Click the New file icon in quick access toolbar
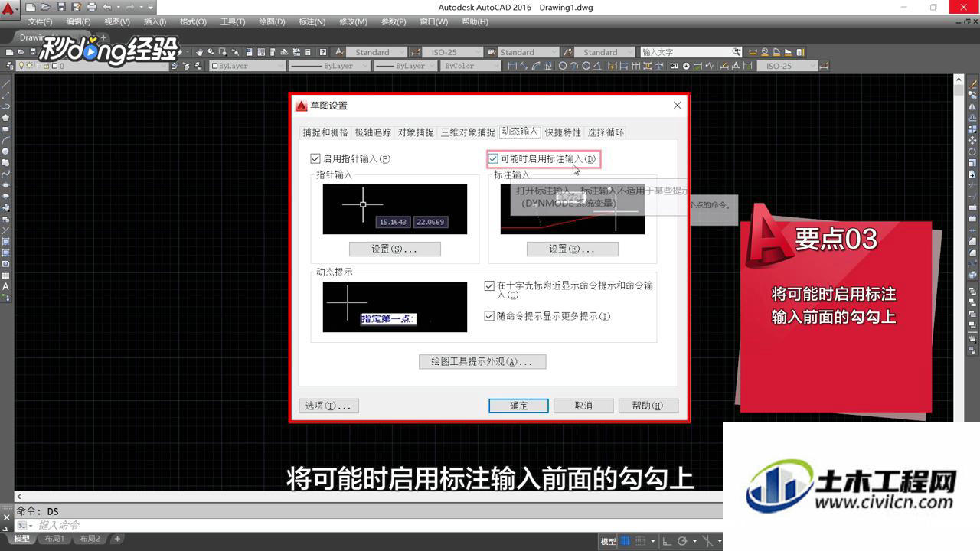 (x=31, y=7)
